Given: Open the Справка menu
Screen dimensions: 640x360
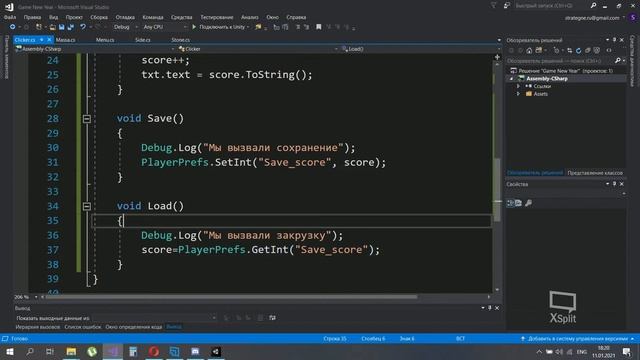Looking at the screenshot, I should pyautogui.click(x=296, y=17).
